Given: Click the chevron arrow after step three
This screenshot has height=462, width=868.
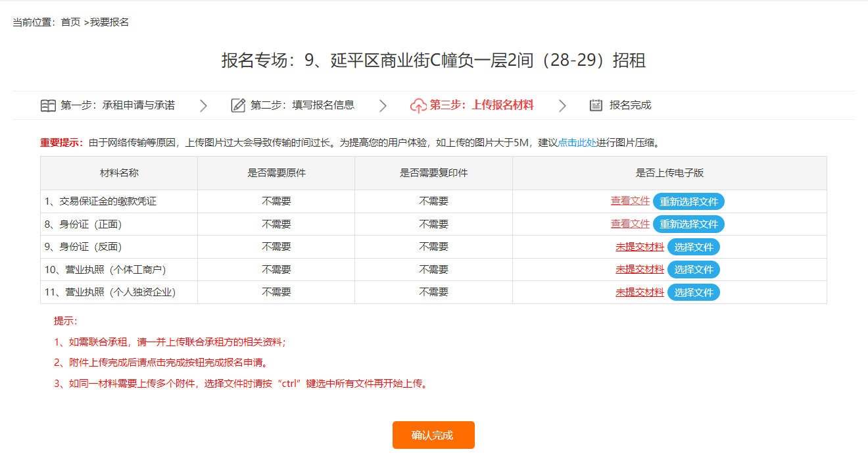Looking at the screenshot, I should pos(562,106).
